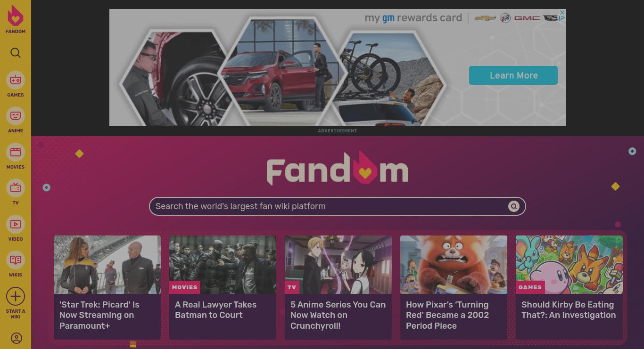Open the Turning Red article image

[454, 265]
